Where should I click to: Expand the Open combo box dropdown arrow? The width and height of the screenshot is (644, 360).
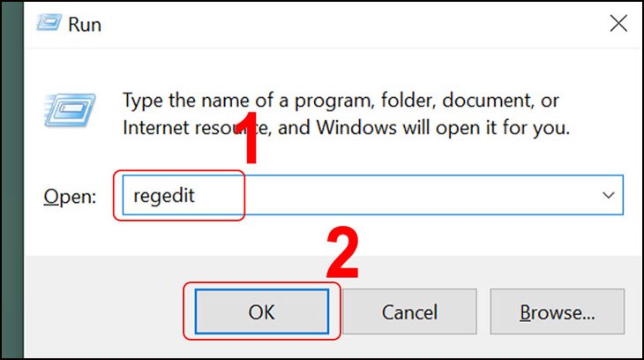(x=607, y=195)
